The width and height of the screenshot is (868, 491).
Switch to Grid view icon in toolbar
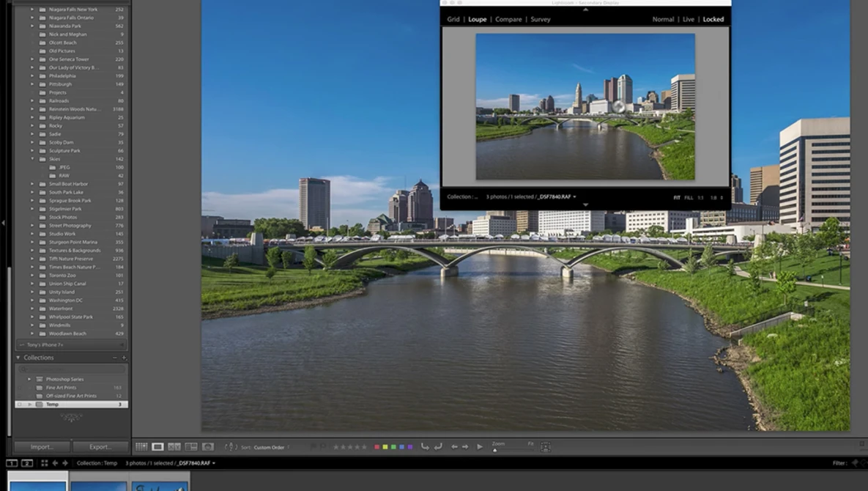point(141,447)
